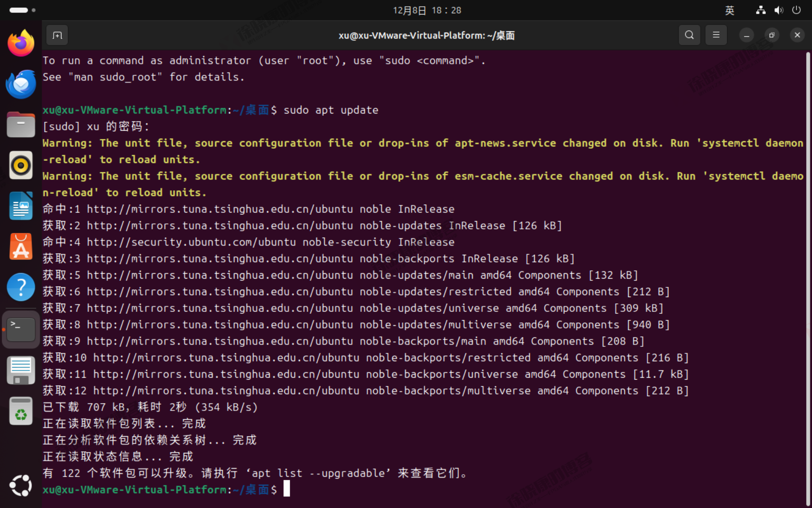This screenshot has height=508, width=812.
Task: Launch Thunderbird email client
Action: 21,84
